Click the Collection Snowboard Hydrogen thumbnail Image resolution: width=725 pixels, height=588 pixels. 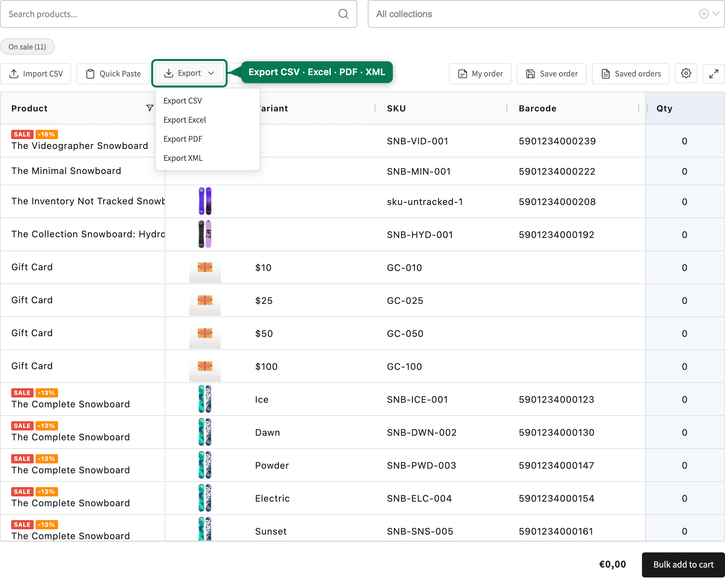(x=205, y=234)
